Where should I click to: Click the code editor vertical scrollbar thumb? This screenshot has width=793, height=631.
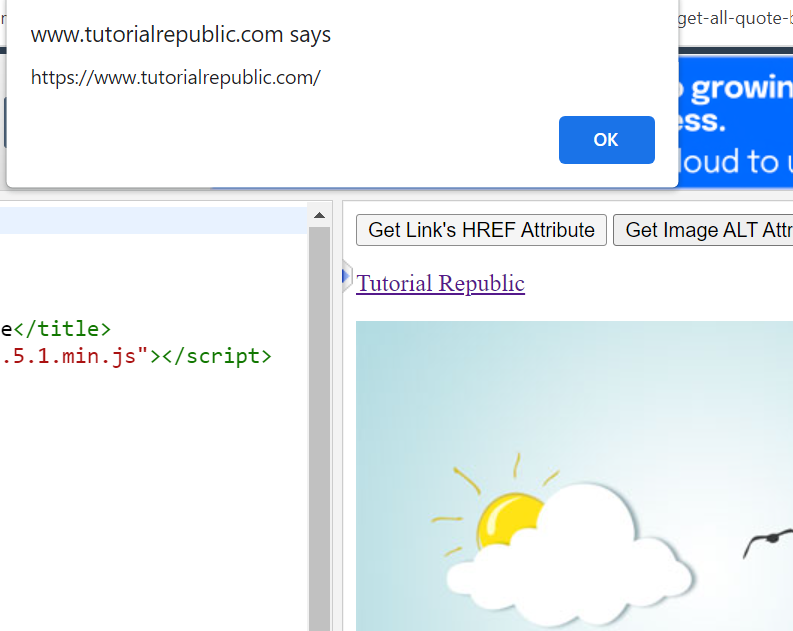319,420
